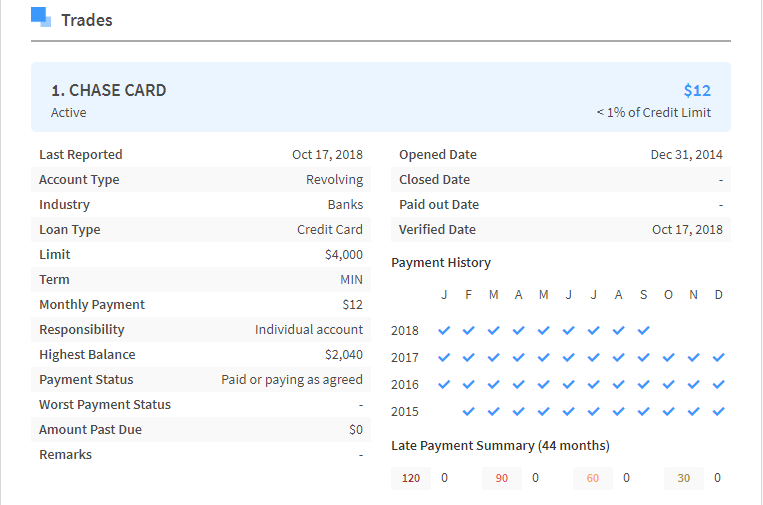Viewport: 763px width, 505px height.
Task: Click the 2016 April payment checkmark
Action: pyautogui.click(x=519, y=384)
